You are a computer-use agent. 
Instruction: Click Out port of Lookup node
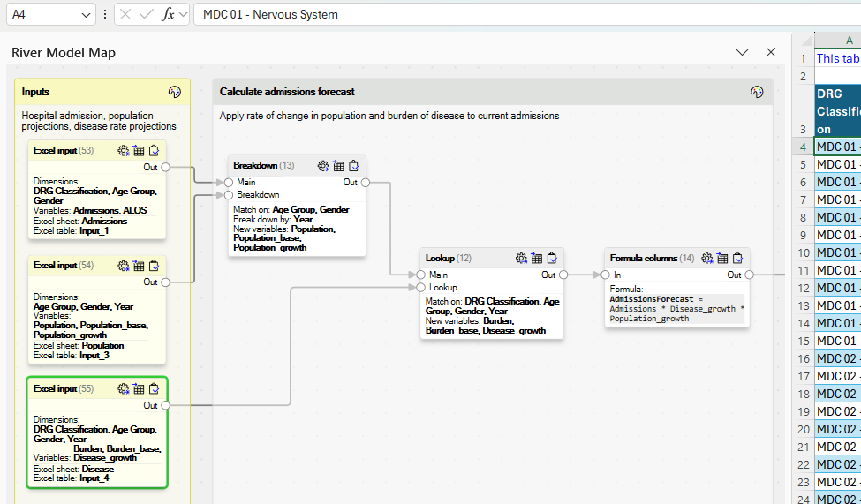(563, 275)
